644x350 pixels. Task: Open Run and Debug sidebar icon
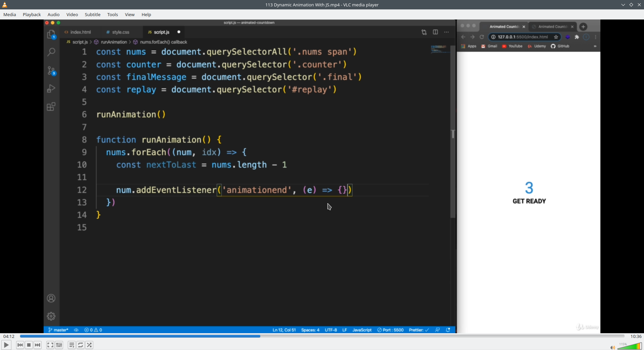[x=51, y=88]
